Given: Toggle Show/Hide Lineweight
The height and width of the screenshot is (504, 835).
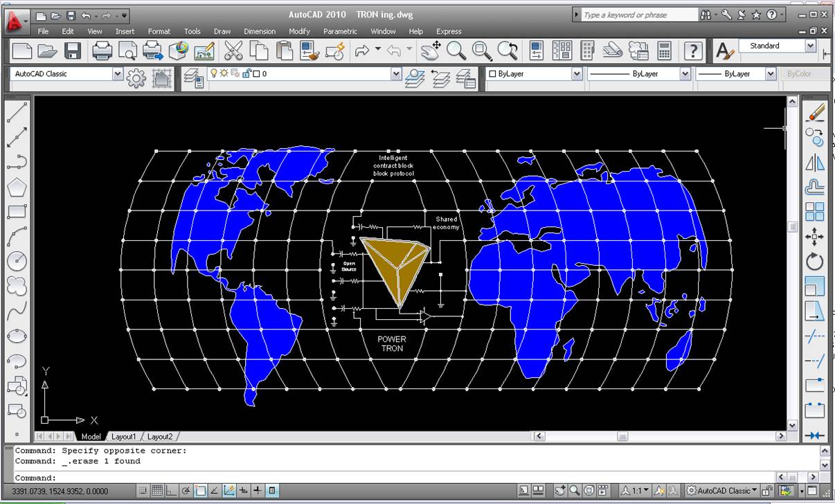Looking at the screenshot, I should pyautogui.click(x=258, y=490).
